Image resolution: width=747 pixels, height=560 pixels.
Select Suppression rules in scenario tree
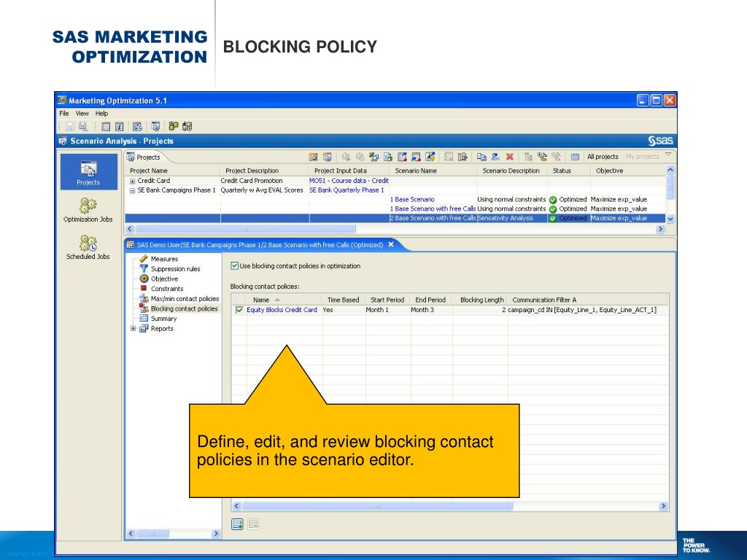175,269
